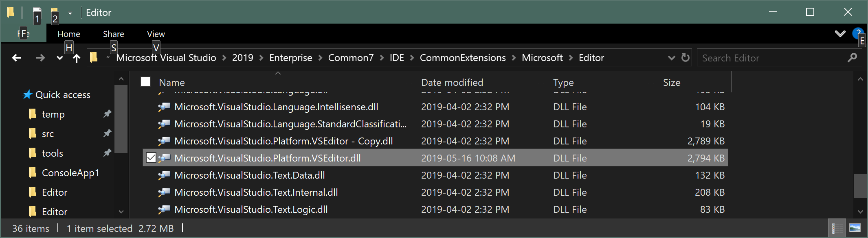The image size is (868, 238).
Task: Expand the address bar history dropdown
Action: (671, 58)
